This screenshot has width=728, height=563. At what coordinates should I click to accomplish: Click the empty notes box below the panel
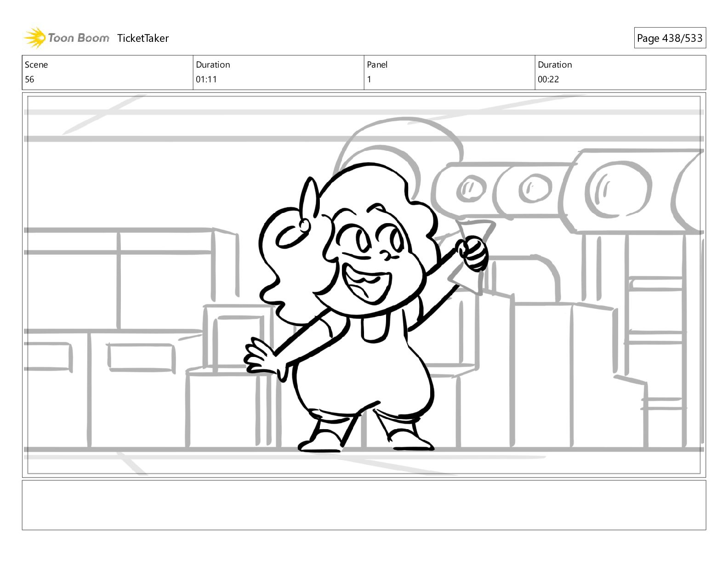364,505
